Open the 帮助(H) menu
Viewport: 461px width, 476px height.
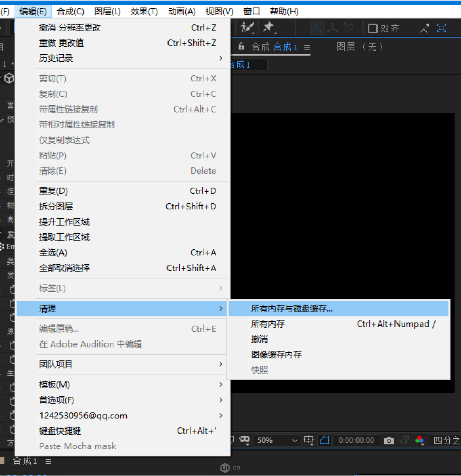(284, 12)
